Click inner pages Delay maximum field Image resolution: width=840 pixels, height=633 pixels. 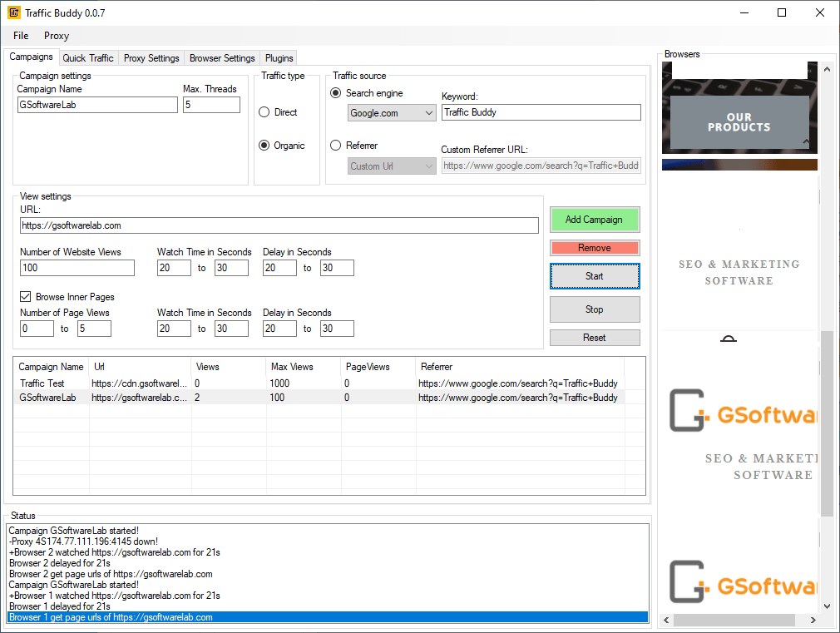click(337, 328)
